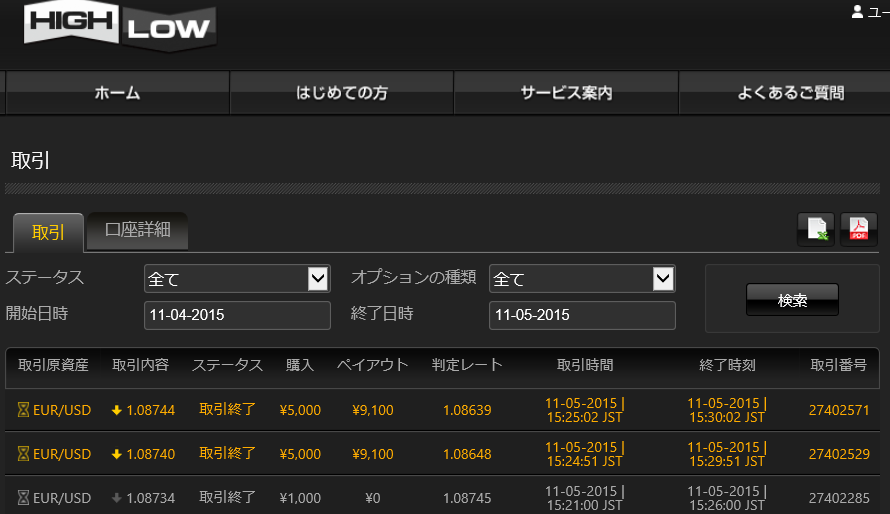This screenshot has width=890, height=514.
Task: Click the user account icon
Action: click(x=857, y=12)
